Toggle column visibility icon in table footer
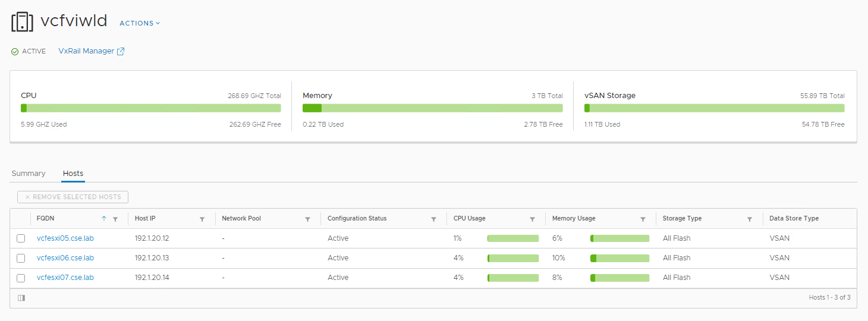 pos(21,298)
